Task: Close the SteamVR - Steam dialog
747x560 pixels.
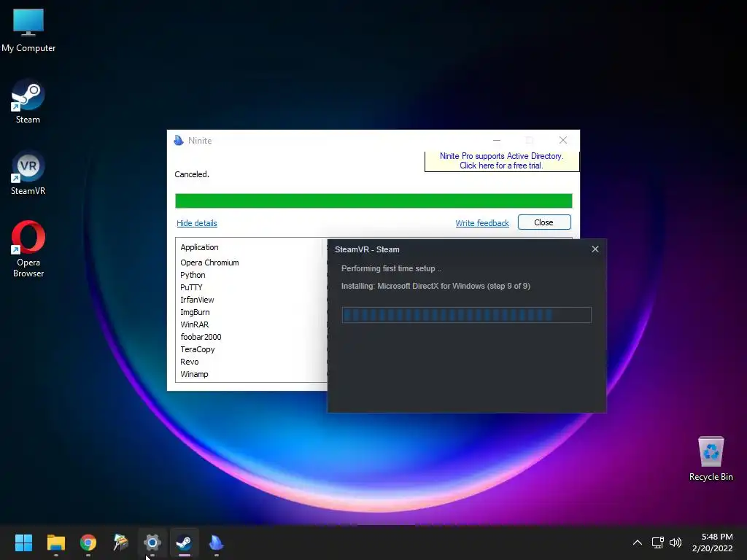Action: (595, 249)
